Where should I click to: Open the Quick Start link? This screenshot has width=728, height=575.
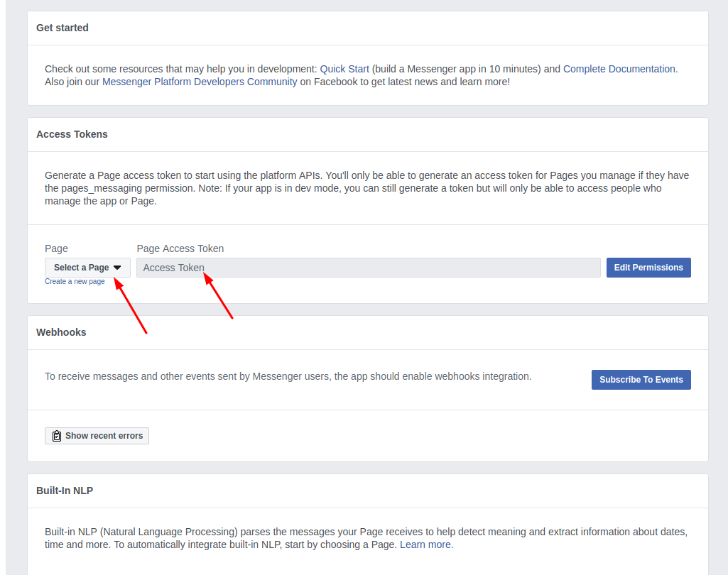click(x=344, y=69)
